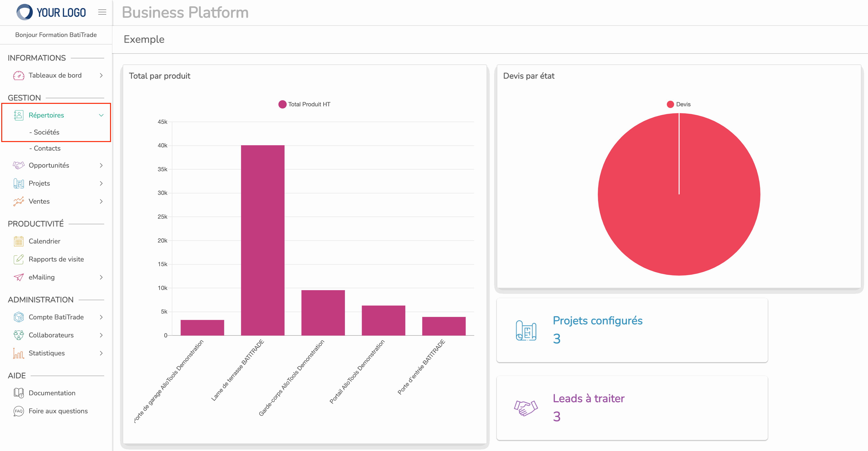Click the Business Platform title

(185, 12)
